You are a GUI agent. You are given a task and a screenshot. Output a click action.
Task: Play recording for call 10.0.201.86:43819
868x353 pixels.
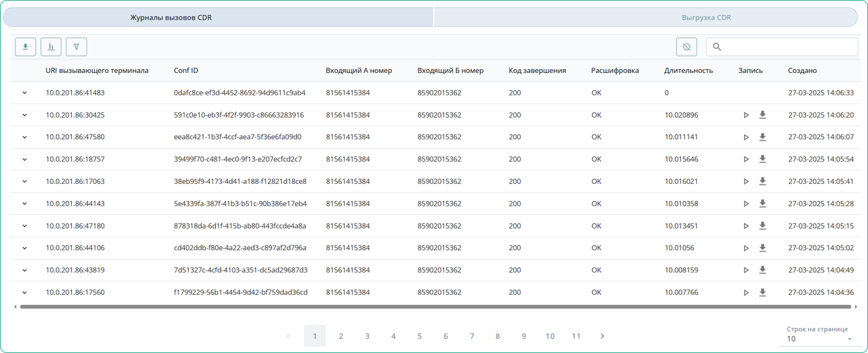746,270
